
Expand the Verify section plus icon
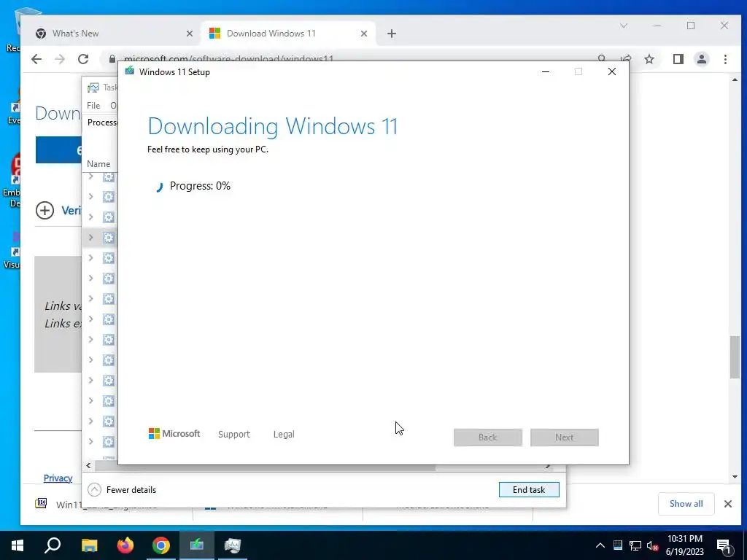[x=44, y=211]
